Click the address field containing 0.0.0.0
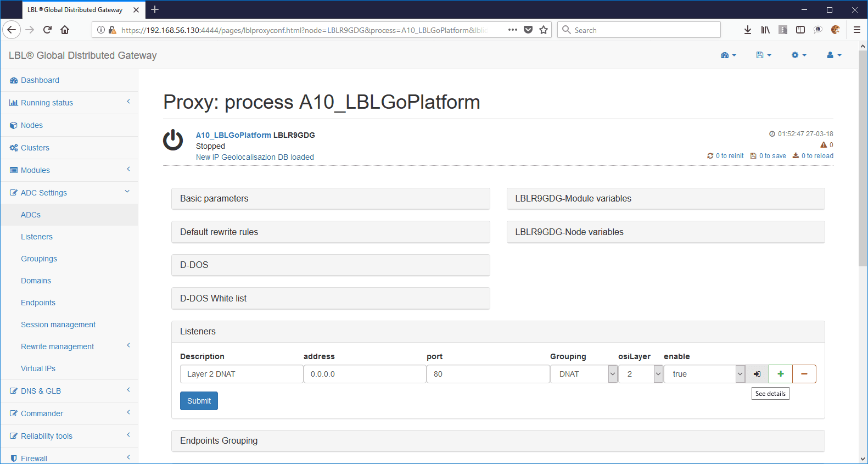Image resolution: width=868 pixels, height=464 pixels. [x=365, y=374]
